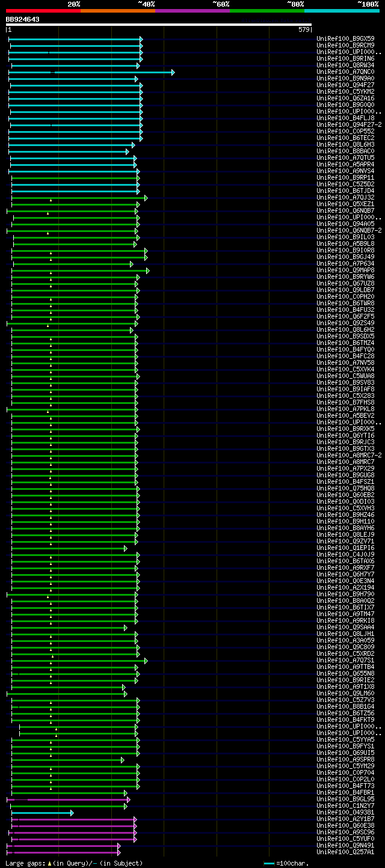The image size is (385, 868).
Task: Select UniRef100_B9GL95 label
Action: coord(346,799)
